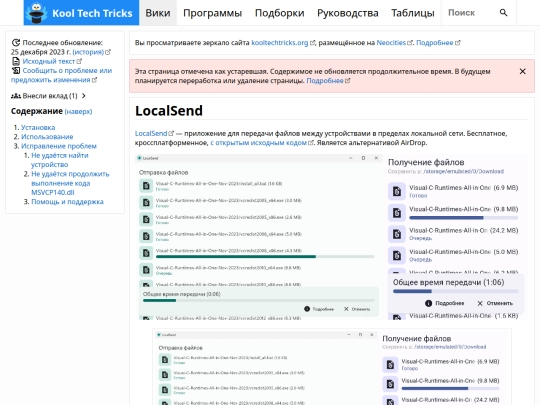Go to MSVCP140.dll problem subsection
This screenshot has width=540, height=405.
coord(70,183)
